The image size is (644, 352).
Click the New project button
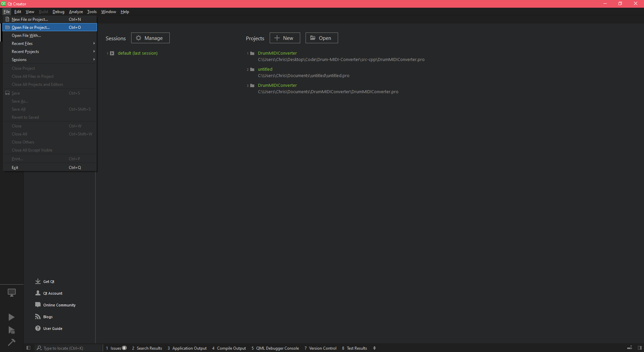tap(285, 38)
